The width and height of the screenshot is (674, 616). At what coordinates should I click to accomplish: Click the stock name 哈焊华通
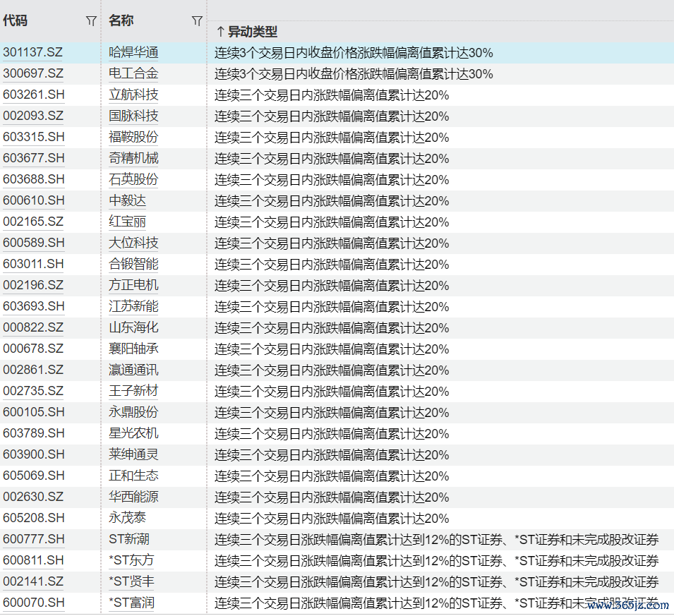pos(133,52)
